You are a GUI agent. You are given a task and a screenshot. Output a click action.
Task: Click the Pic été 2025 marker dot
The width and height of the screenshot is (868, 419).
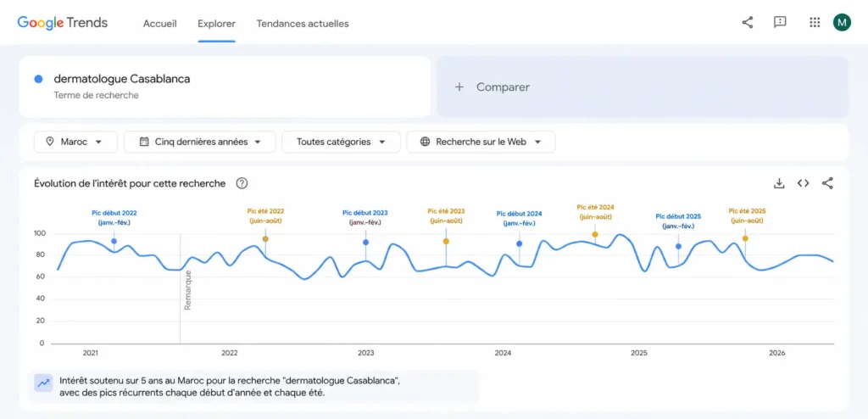tap(745, 238)
